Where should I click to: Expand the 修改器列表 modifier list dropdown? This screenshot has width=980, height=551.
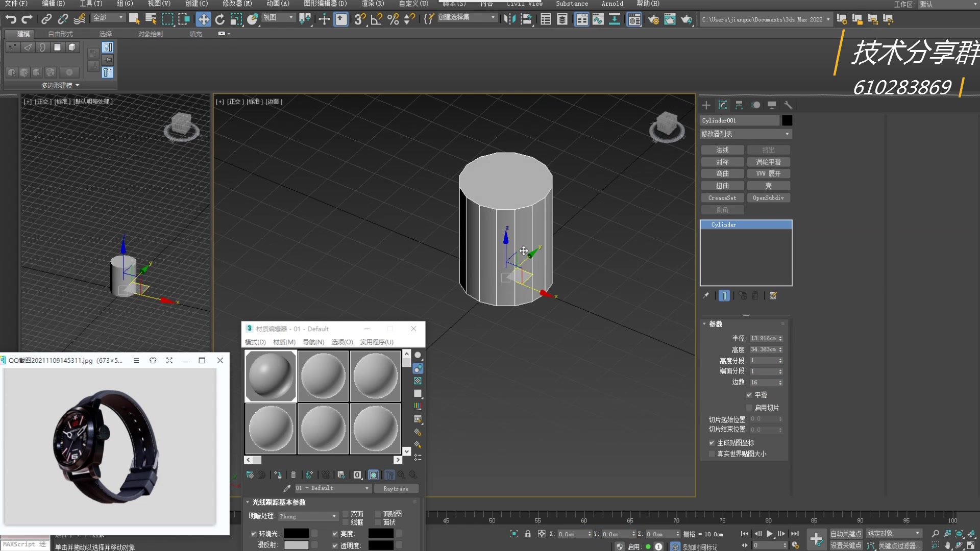click(x=746, y=134)
